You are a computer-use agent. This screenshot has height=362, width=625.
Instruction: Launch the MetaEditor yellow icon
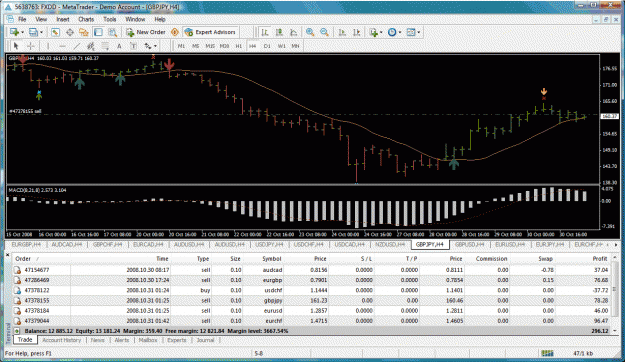pos(175,32)
